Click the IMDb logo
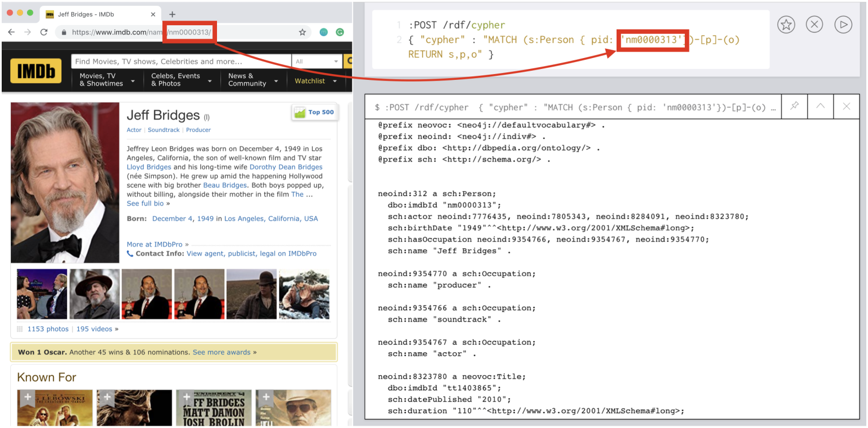The width and height of the screenshot is (868, 428). coord(36,71)
